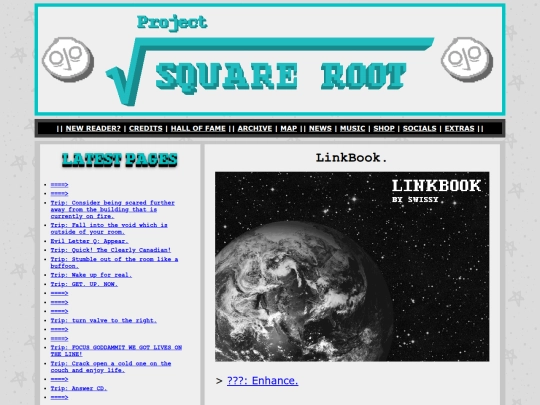Image resolution: width=540 pixels, height=405 pixels.
Task: Click the LATEST PAGES heading
Action: point(120,160)
